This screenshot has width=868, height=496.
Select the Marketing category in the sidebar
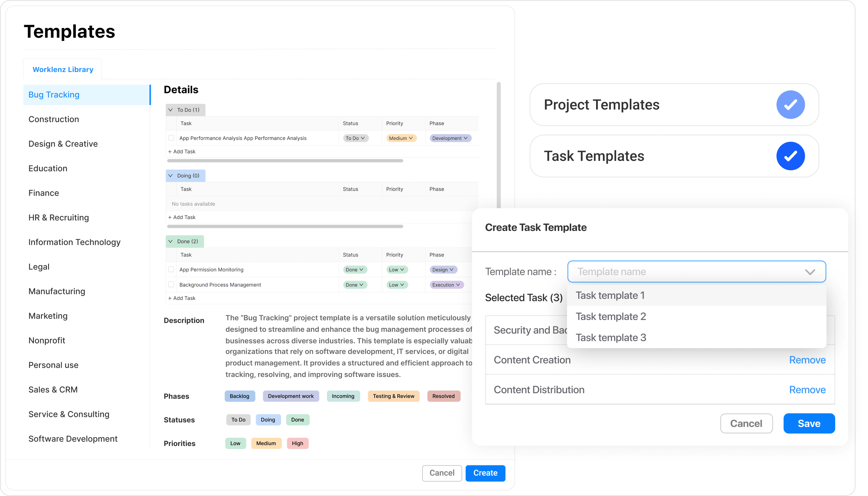click(x=48, y=315)
